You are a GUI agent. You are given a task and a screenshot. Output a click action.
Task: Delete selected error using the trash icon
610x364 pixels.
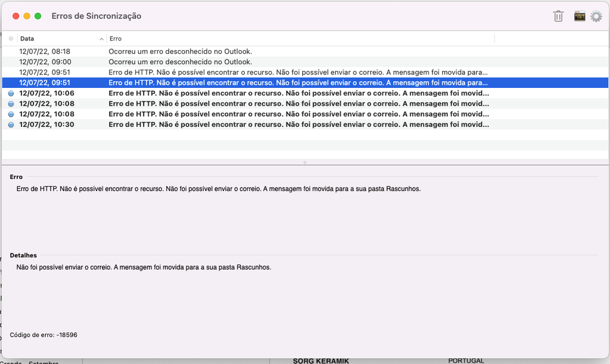tap(557, 16)
